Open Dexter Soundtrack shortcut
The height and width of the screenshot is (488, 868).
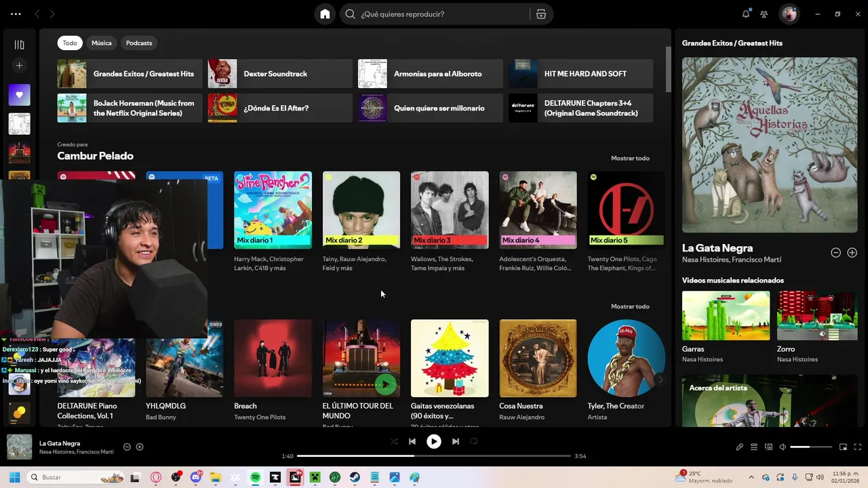point(280,74)
